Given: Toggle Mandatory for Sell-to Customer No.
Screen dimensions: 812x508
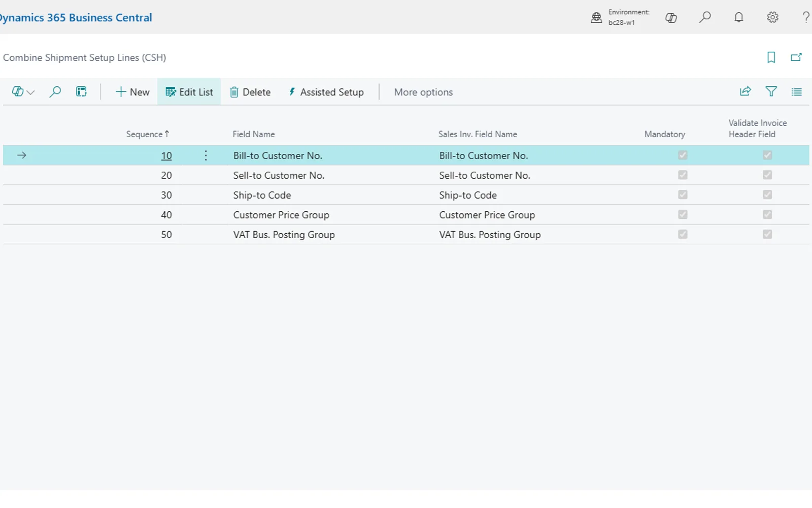Looking at the screenshot, I should tap(683, 175).
